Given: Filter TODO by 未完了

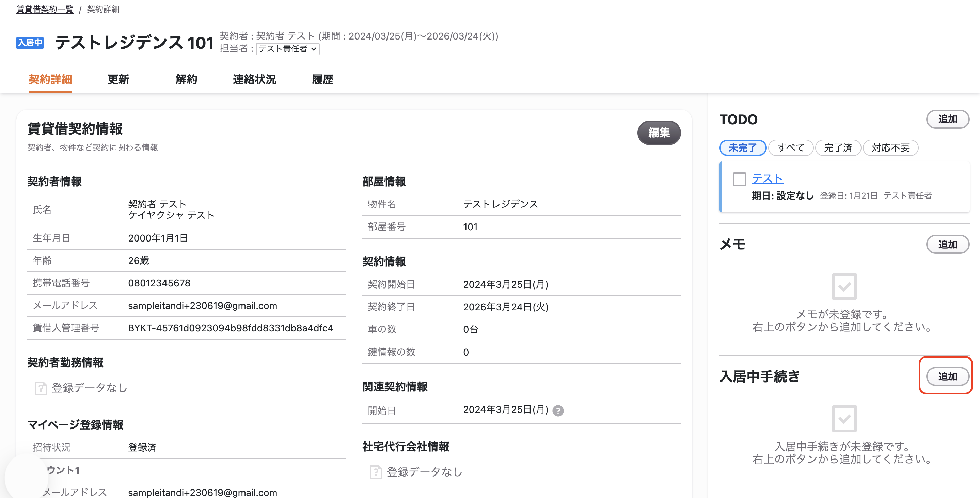Looking at the screenshot, I should (742, 147).
